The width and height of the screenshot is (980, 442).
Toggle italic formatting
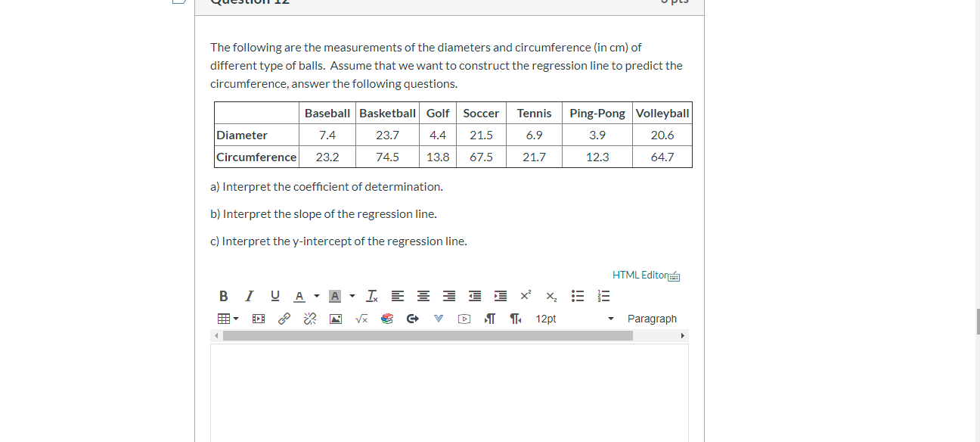(x=249, y=296)
